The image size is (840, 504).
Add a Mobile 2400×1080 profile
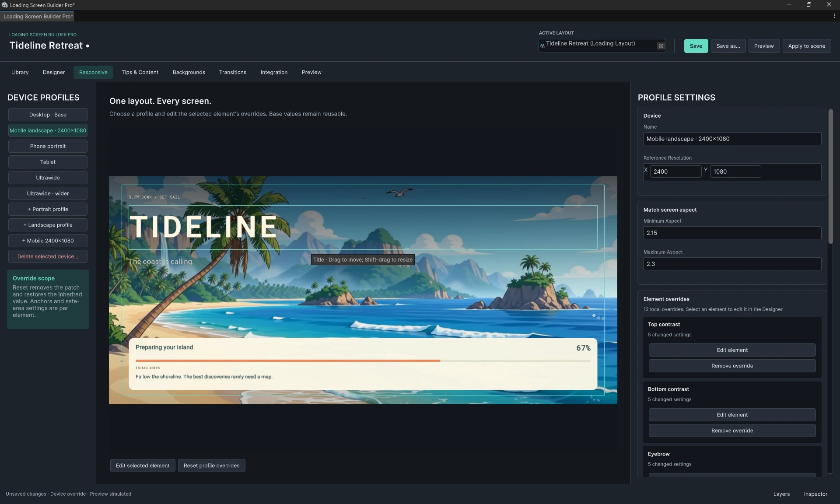pos(48,241)
